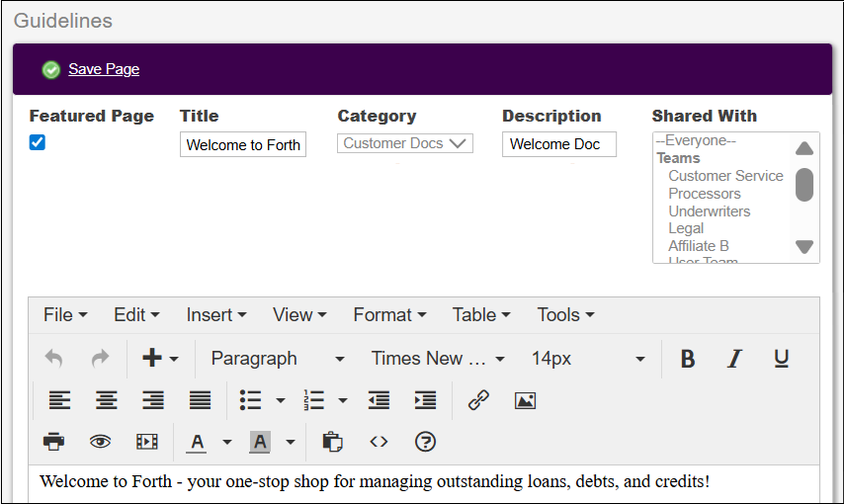
Task: Uncheck the Featured Page checkbox
Action: pyautogui.click(x=38, y=142)
